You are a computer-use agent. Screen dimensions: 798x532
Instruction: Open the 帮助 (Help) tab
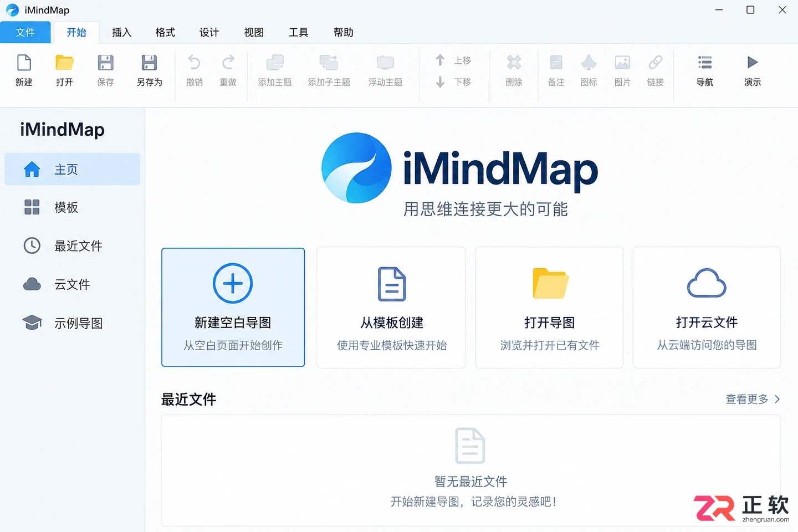point(343,32)
